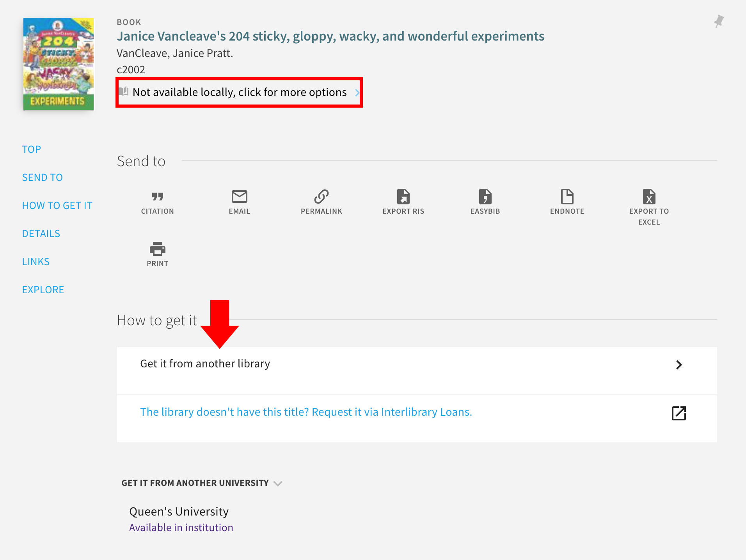746x560 pixels.
Task: Export the record as RIS
Action: (x=403, y=201)
